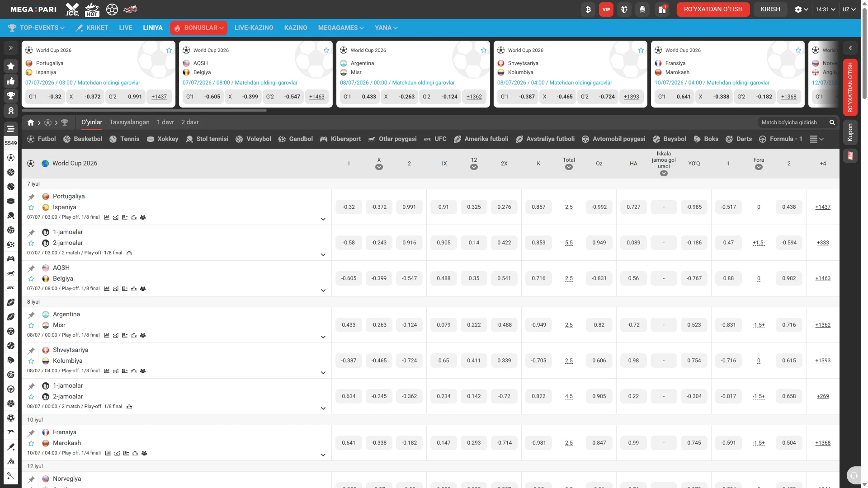The height and width of the screenshot is (488, 868).
Task: Select odds 0.991 for Ispaniya win in table
Action: point(409,207)
